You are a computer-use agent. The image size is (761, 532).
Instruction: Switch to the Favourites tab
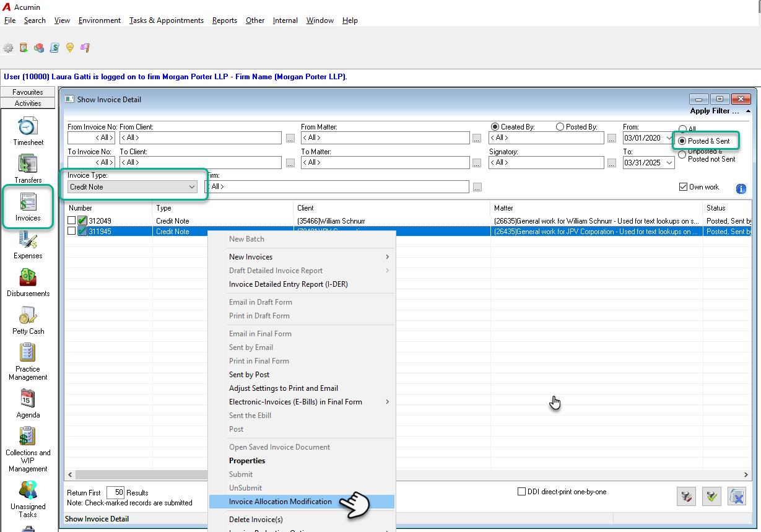[x=28, y=92]
